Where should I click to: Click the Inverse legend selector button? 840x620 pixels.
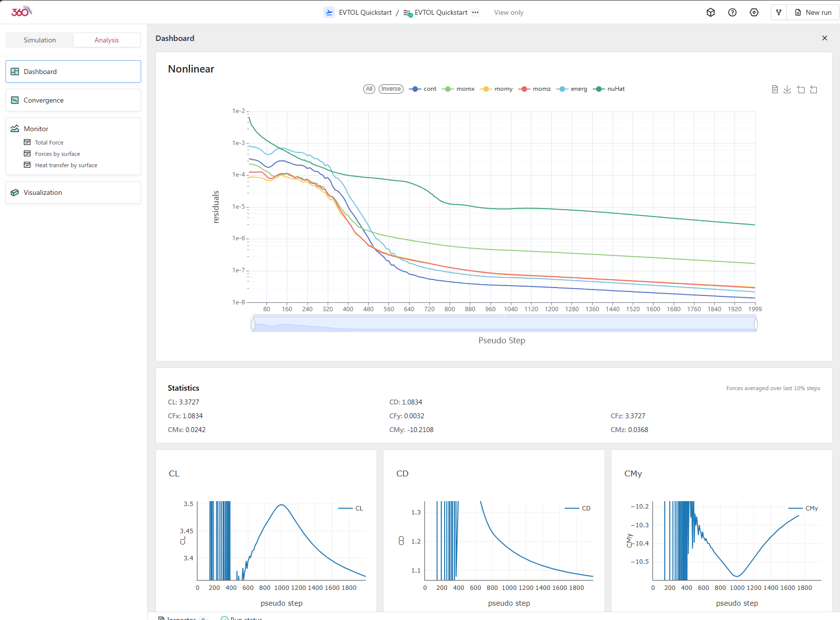click(x=391, y=89)
